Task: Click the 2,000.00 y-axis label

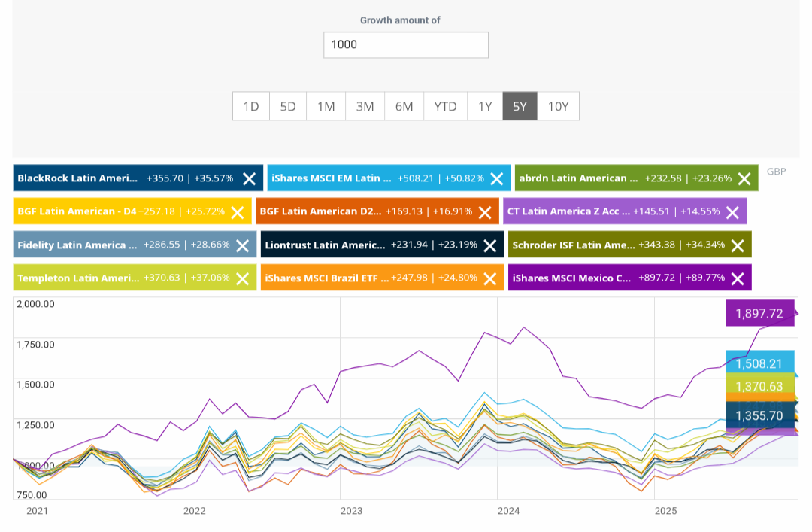Action: pos(36,304)
